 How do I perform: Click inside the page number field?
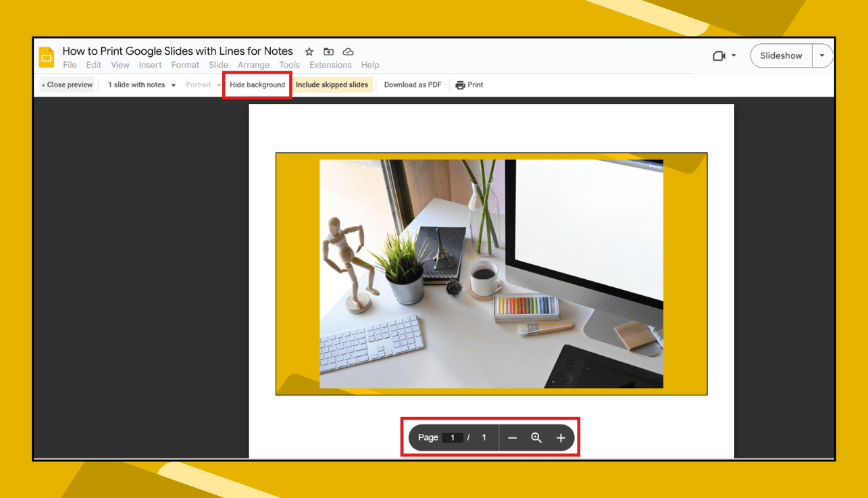(453, 438)
